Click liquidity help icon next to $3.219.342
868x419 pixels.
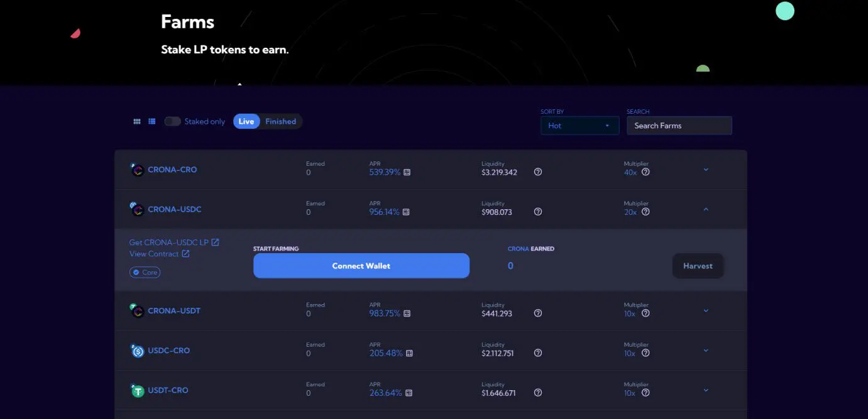pos(538,172)
